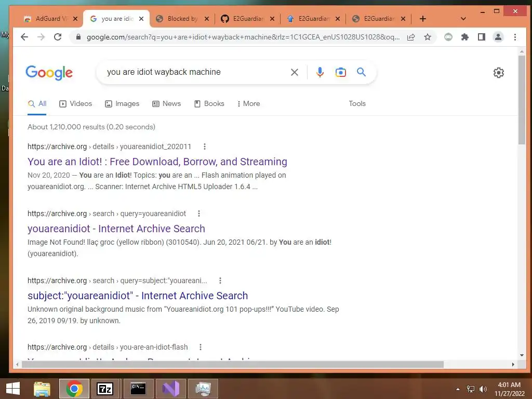532x399 pixels.
Task: Toggle the Chrome side panel
Action: pos(482,37)
